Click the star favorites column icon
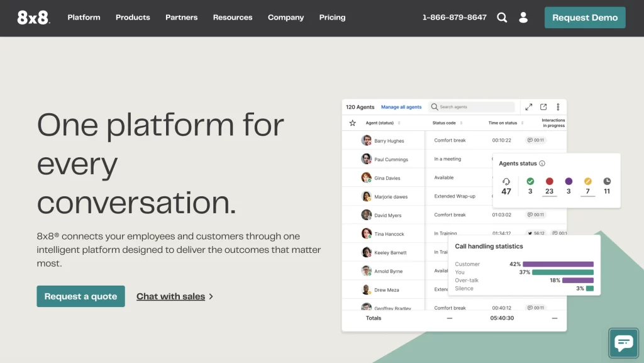The width and height of the screenshot is (644, 363). click(x=353, y=123)
